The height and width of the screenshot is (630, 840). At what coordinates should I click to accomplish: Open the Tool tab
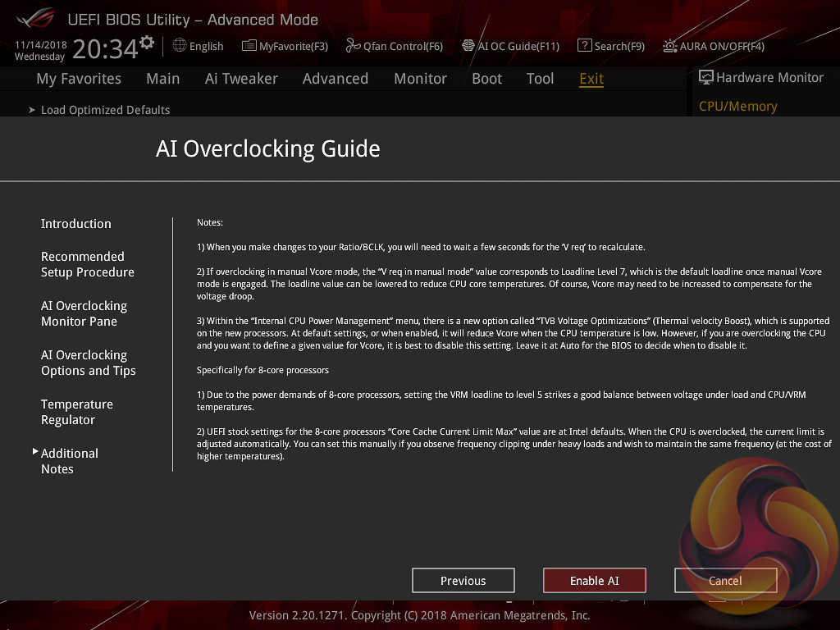(x=540, y=79)
